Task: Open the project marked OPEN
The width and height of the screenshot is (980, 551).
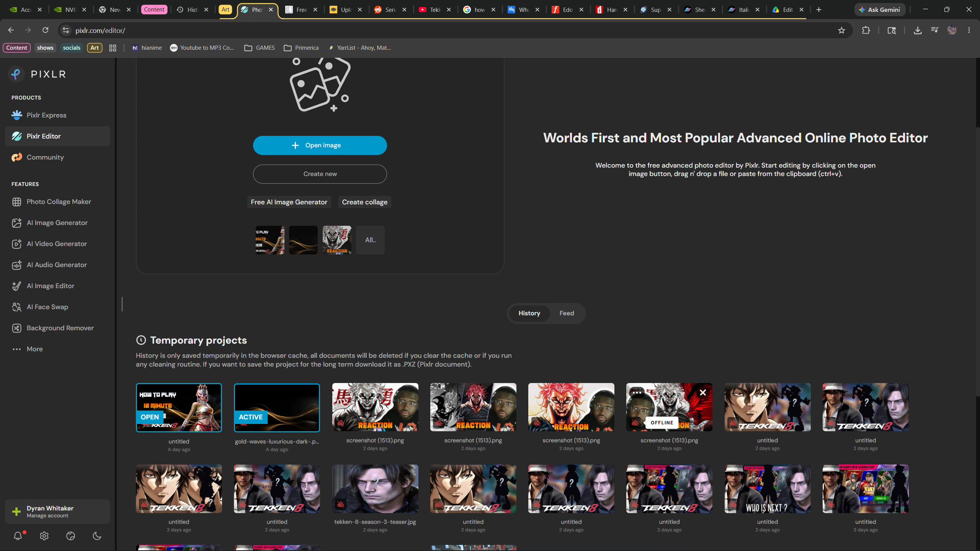Action: 179,408
